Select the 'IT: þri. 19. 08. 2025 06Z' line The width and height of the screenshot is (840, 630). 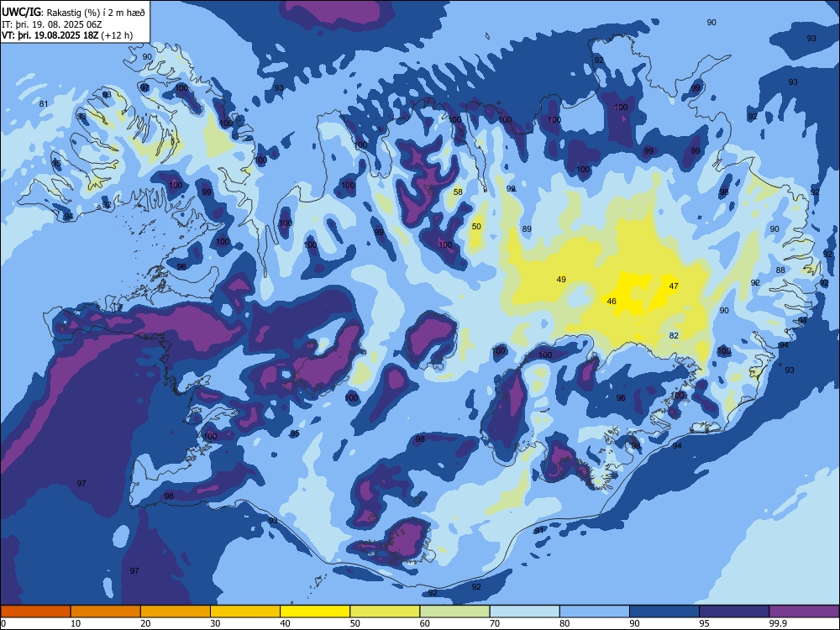point(54,24)
